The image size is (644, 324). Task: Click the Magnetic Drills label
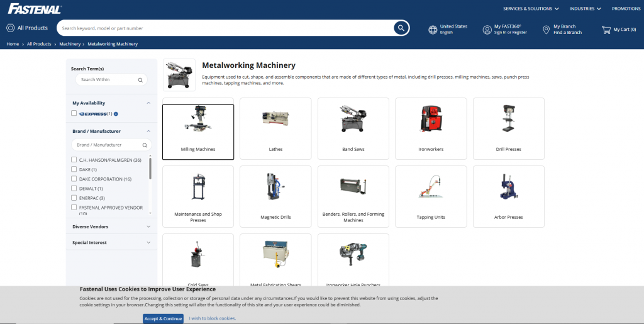pos(275,217)
